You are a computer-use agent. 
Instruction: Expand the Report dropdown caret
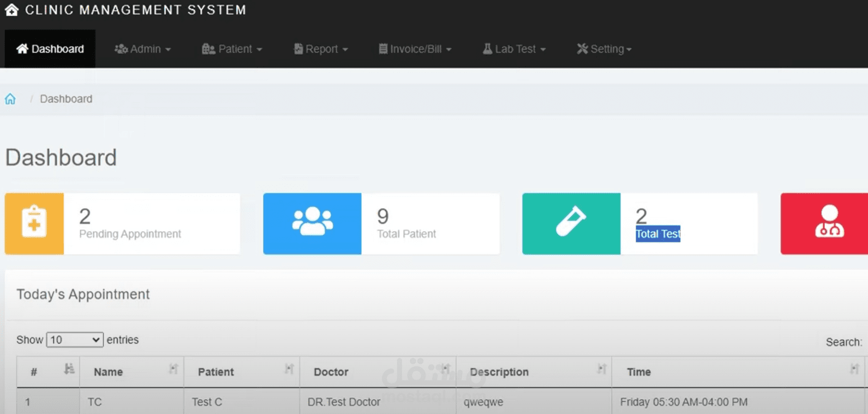pos(345,50)
